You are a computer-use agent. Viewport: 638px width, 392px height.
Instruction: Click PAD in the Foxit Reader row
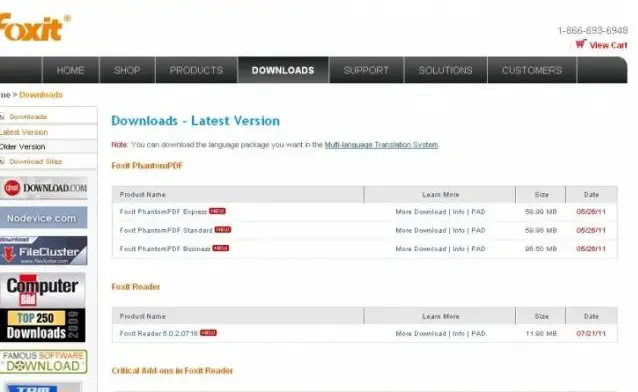pyautogui.click(x=478, y=333)
